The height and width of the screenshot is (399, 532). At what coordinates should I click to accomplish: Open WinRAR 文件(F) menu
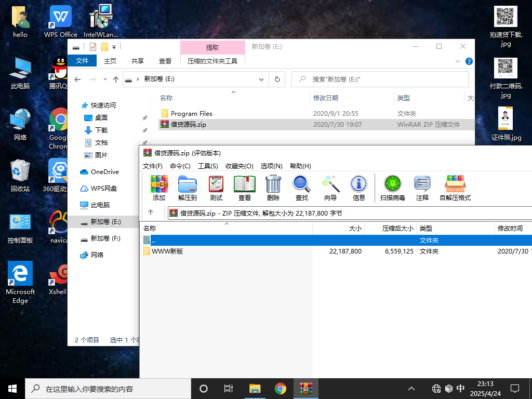click(153, 166)
